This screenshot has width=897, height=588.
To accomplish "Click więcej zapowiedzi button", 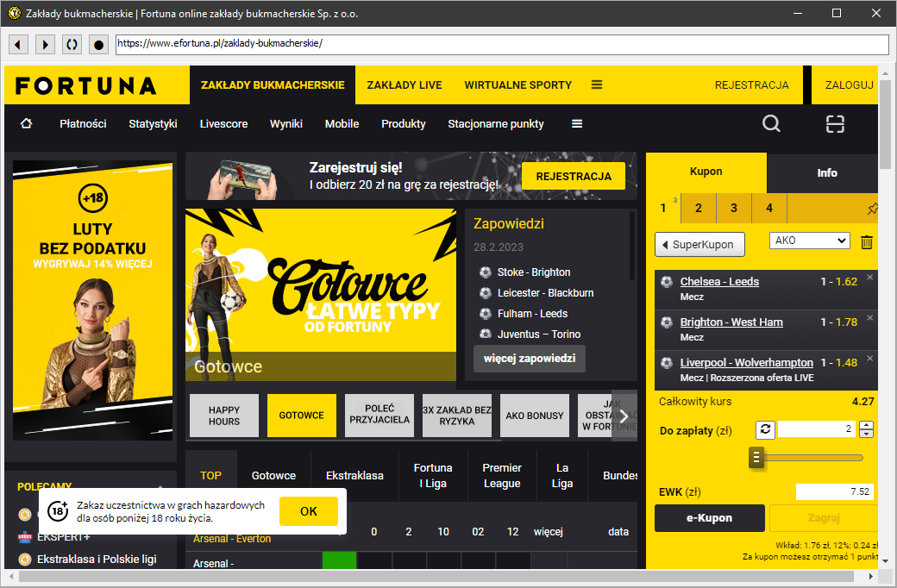I will (x=530, y=359).
